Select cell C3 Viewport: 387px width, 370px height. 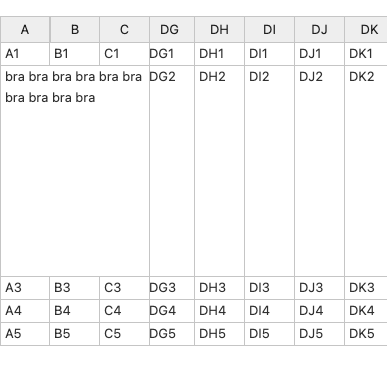tap(124, 288)
